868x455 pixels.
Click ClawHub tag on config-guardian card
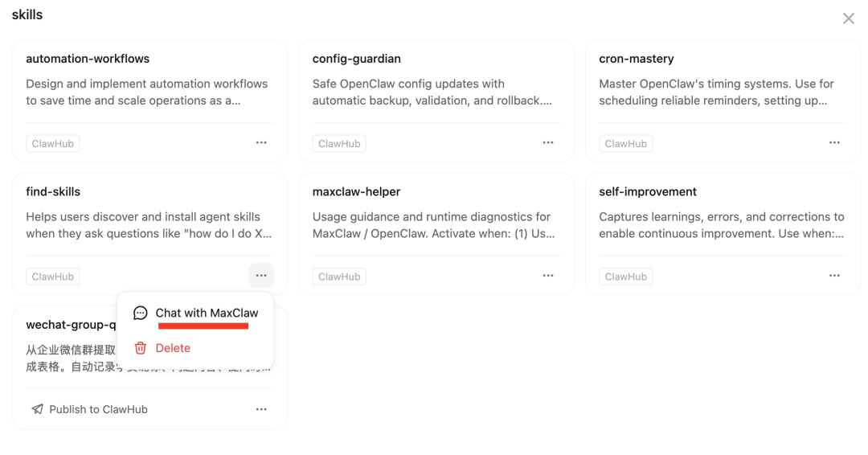[x=339, y=144]
